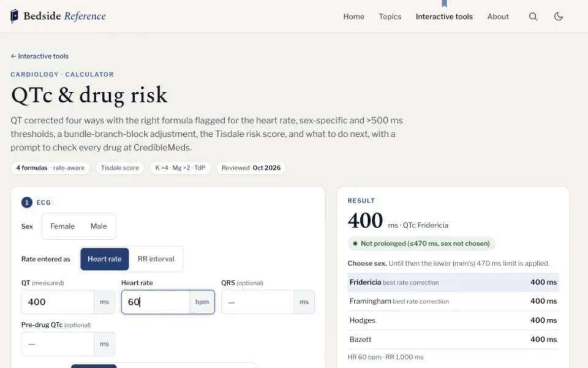Viewport: 588px width, 368px height.
Task: Go back via '← Interactive tools' link
Action: tap(39, 56)
